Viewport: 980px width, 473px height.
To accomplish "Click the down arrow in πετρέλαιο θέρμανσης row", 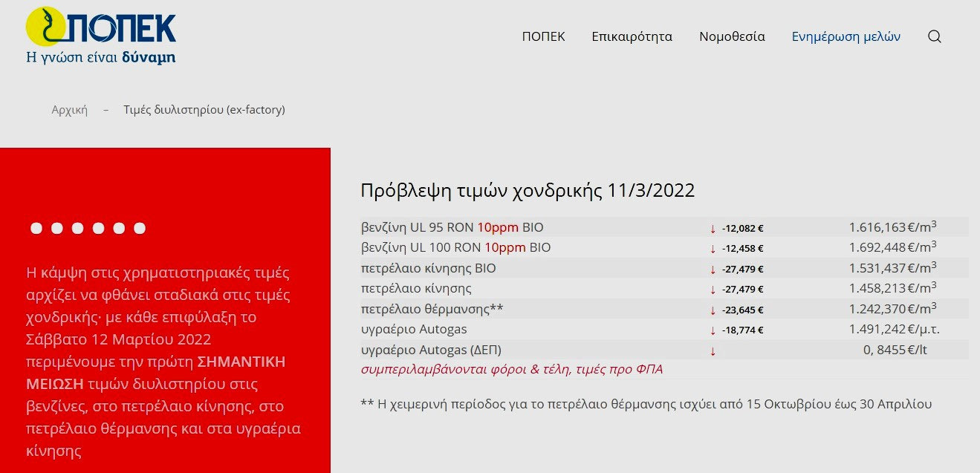I will 713,310.
